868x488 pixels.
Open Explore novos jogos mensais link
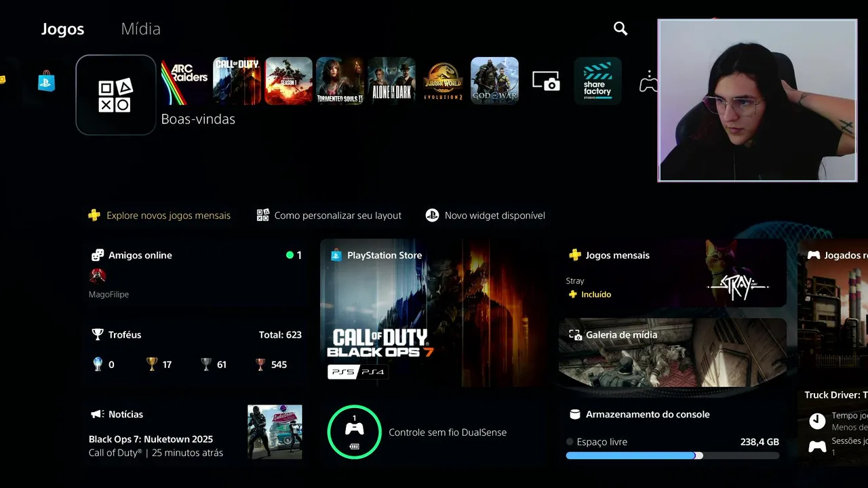pos(159,216)
